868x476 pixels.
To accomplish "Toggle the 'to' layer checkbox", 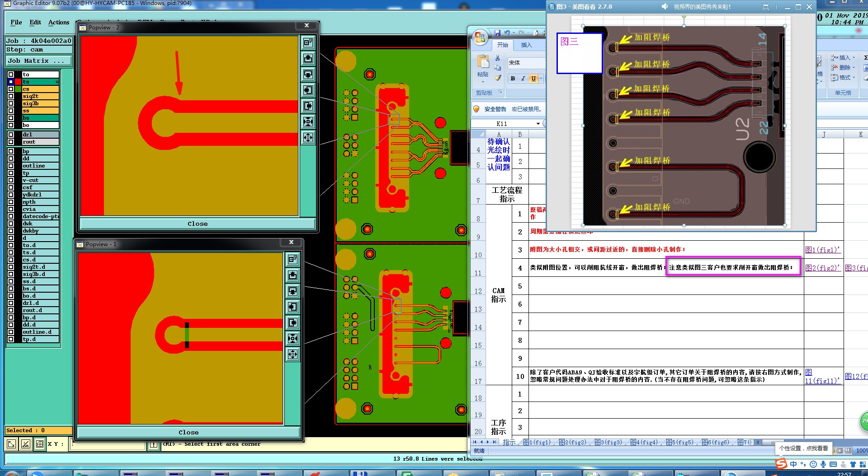I will click(x=11, y=75).
